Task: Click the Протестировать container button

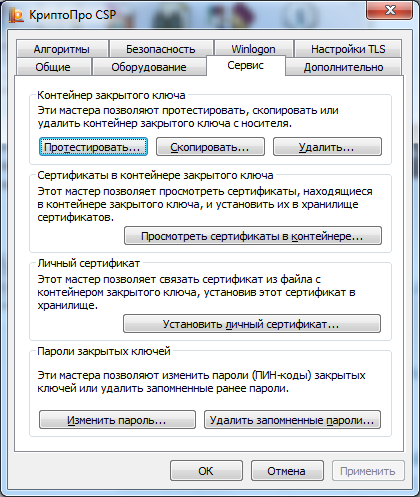Action: (93, 147)
